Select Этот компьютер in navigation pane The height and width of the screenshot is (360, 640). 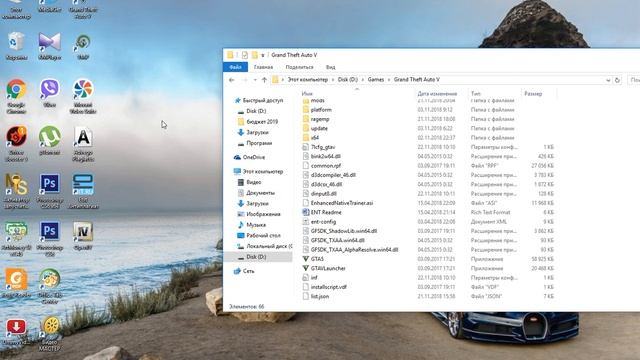point(258,171)
